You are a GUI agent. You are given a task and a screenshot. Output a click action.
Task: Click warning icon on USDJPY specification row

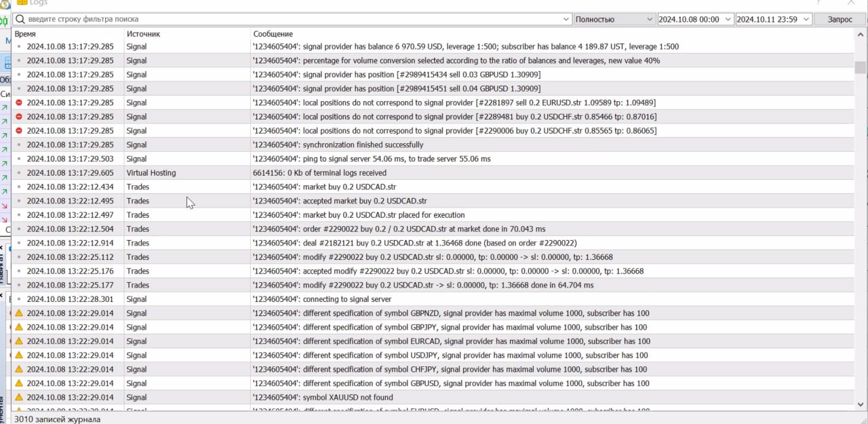coord(19,355)
